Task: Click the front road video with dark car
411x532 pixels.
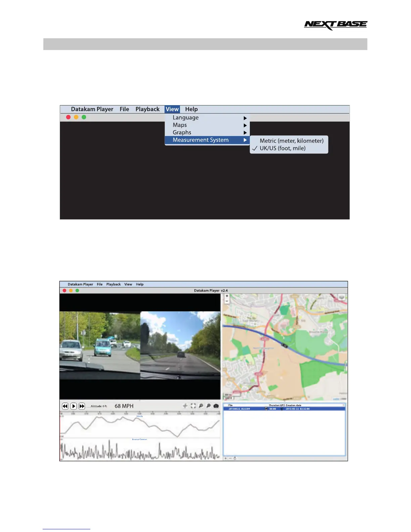Action: 180,345
